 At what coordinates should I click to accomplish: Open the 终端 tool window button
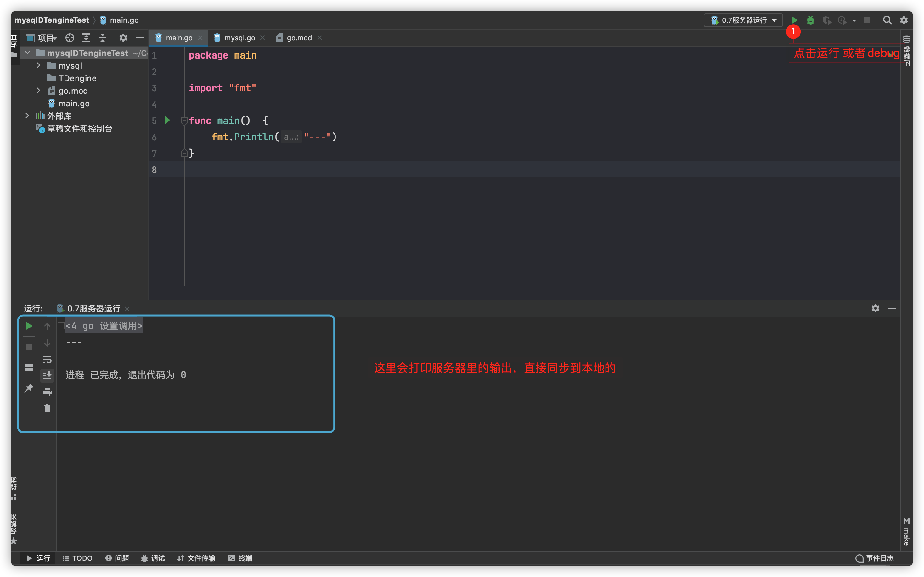pos(240,558)
